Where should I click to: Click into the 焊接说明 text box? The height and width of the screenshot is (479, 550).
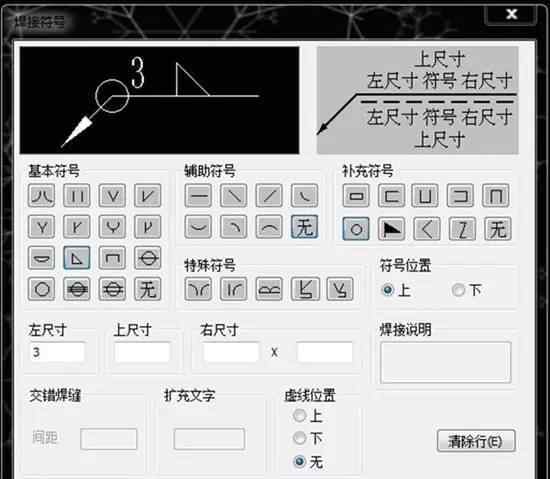click(446, 363)
